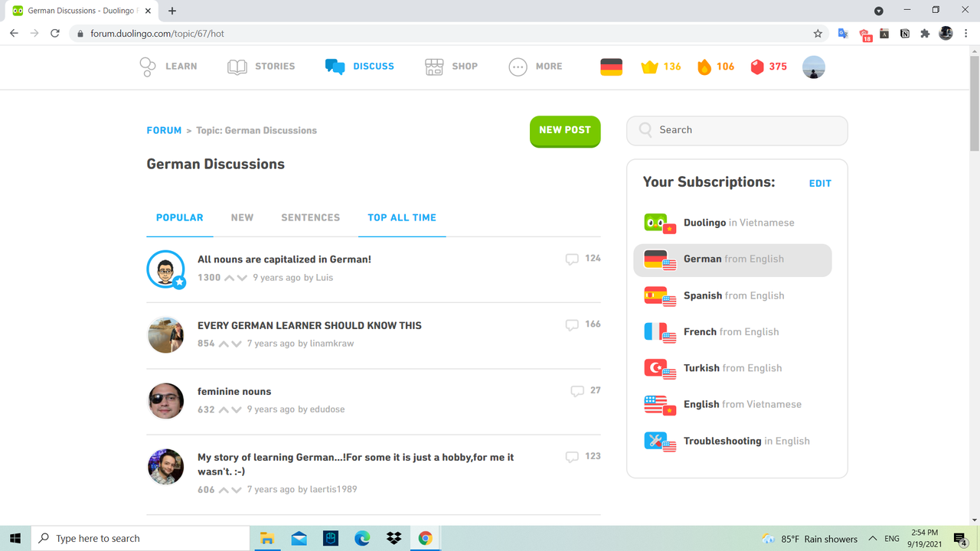Click the Google Translate extension icon
The image size is (980, 551).
pos(843,34)
